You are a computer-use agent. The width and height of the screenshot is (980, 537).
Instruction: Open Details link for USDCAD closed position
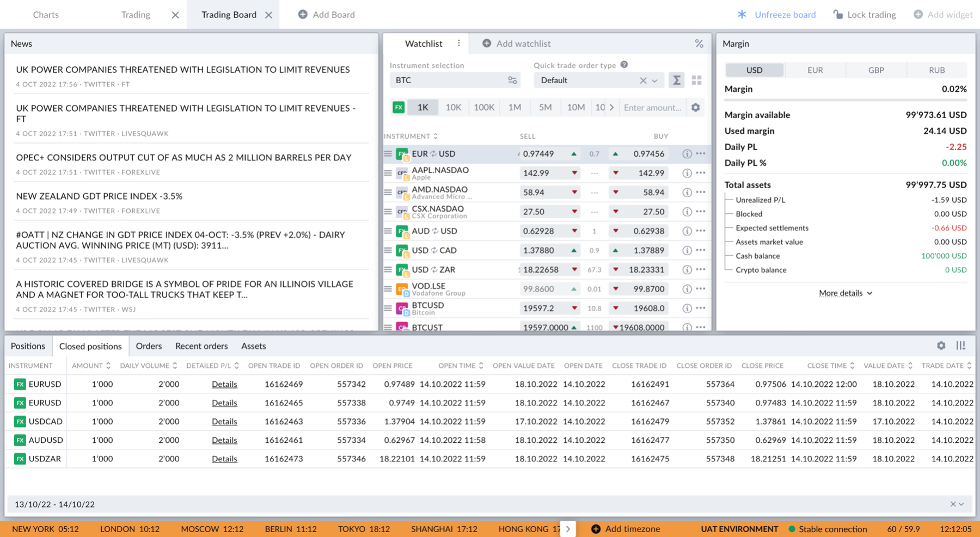(x=224, y=422)
